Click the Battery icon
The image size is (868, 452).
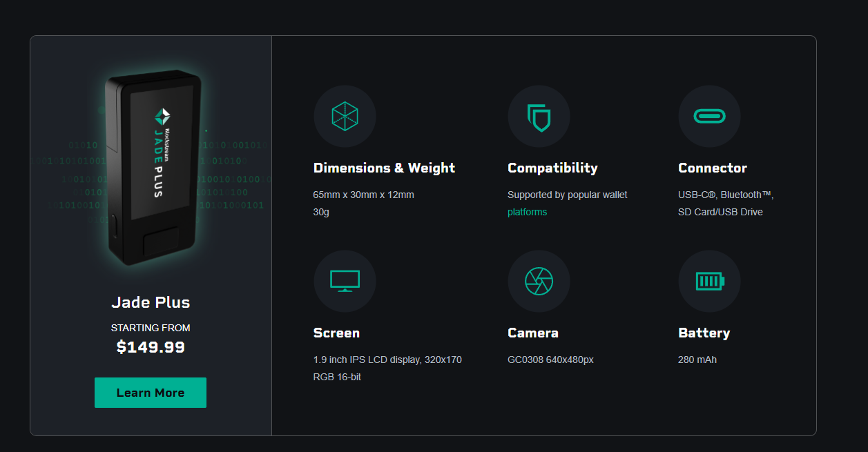coord(709,281)
